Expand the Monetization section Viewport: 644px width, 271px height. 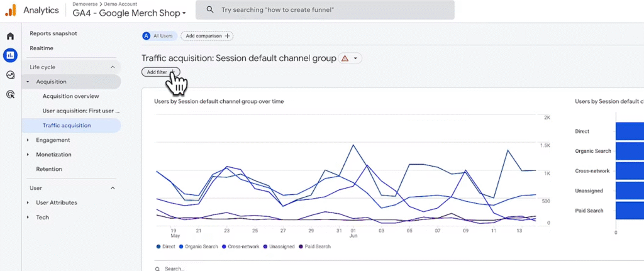click(28, 155)
